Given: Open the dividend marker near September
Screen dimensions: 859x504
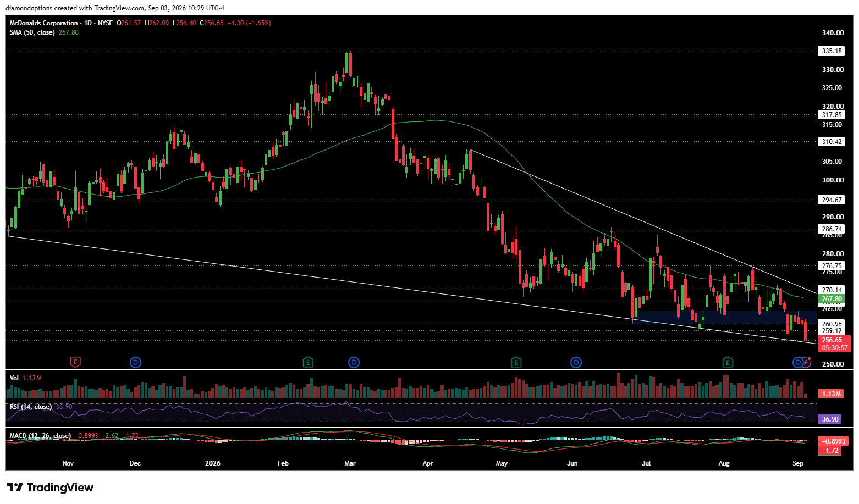Looking at the screenshot, I should click(x=798, y=362).
